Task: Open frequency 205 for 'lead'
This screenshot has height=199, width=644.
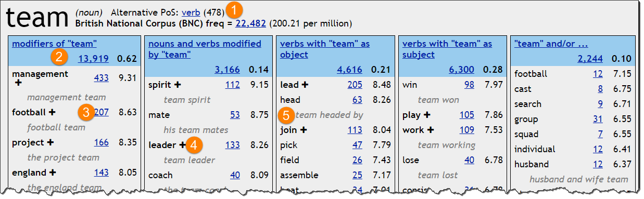Action: pos(355,85)
